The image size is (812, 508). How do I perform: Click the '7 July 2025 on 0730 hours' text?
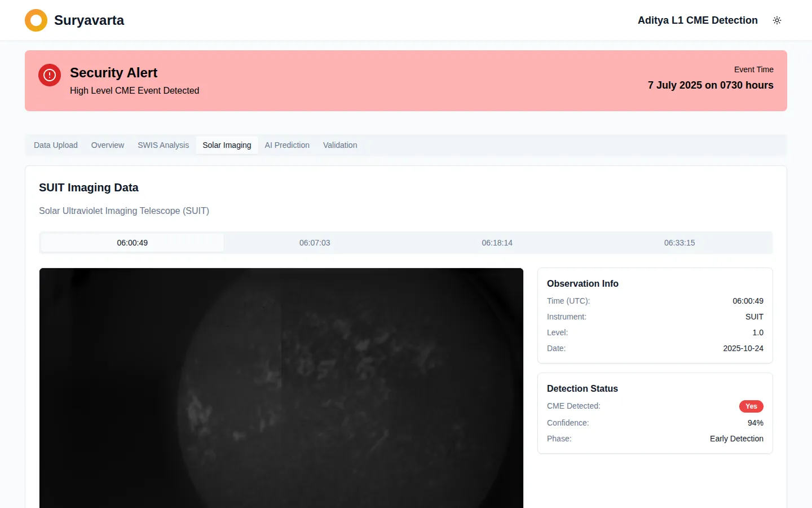coord(710,85)
